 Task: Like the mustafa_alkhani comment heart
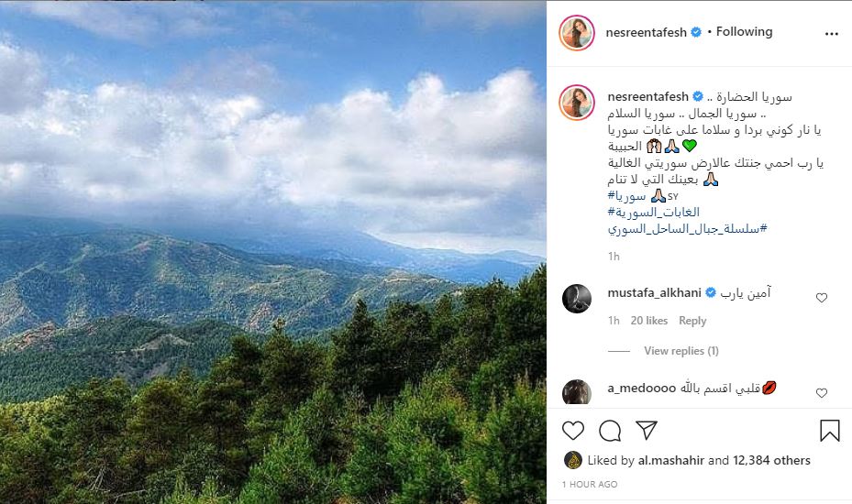[x=822, y=298]
